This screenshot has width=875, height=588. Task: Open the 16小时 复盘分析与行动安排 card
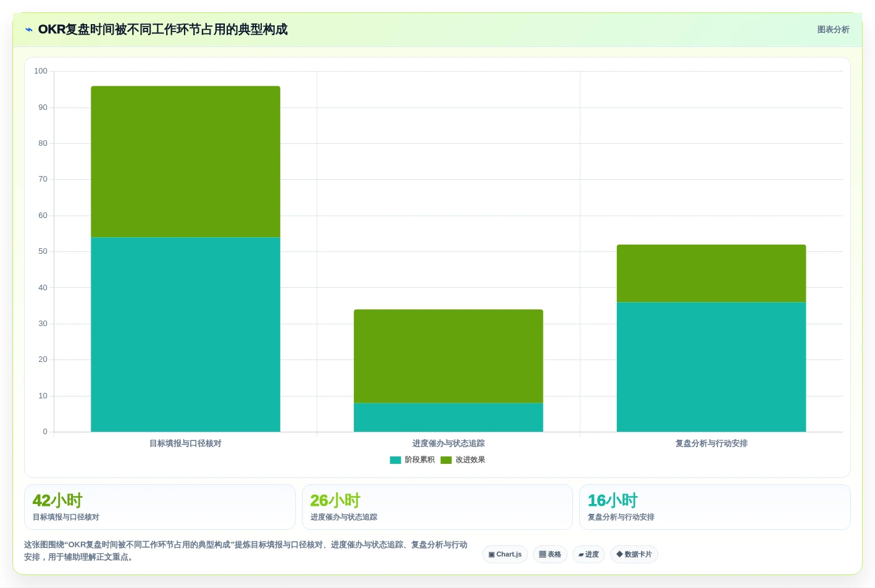[x=715, y=507]
